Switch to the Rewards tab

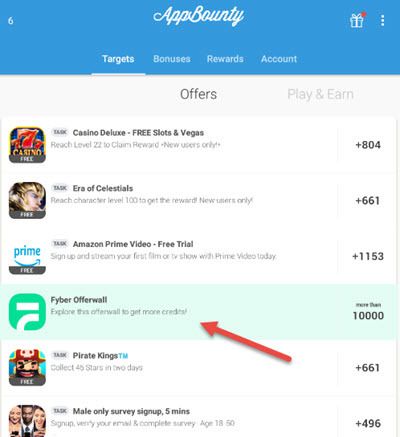225,59
